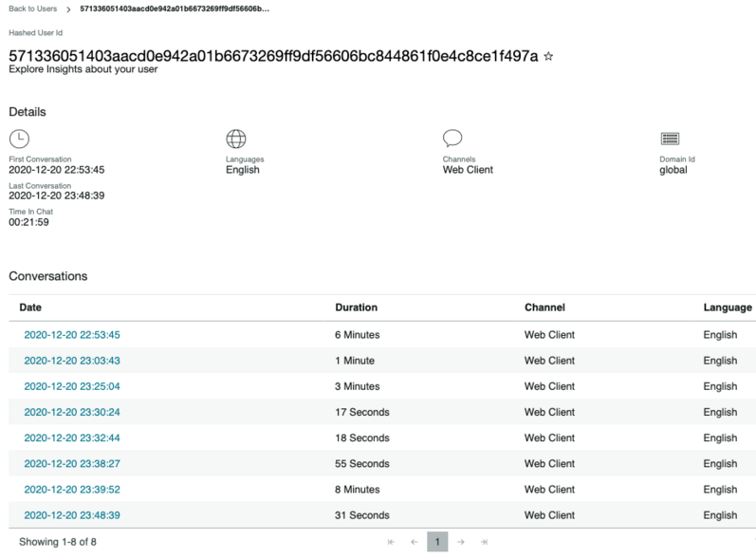Image resolution: width=756 pixels, height=559 pixels.
Task: Sort by the Date column header
Action: click(x=30, y=307)
